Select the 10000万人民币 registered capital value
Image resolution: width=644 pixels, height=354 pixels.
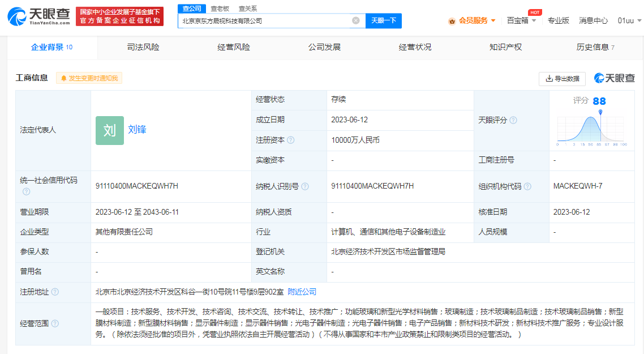[355, 140]
